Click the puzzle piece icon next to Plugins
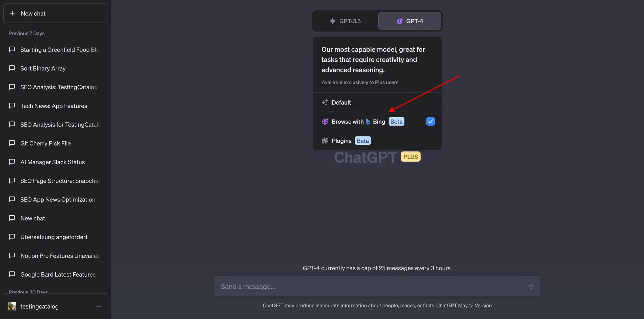 coord(325,140)
